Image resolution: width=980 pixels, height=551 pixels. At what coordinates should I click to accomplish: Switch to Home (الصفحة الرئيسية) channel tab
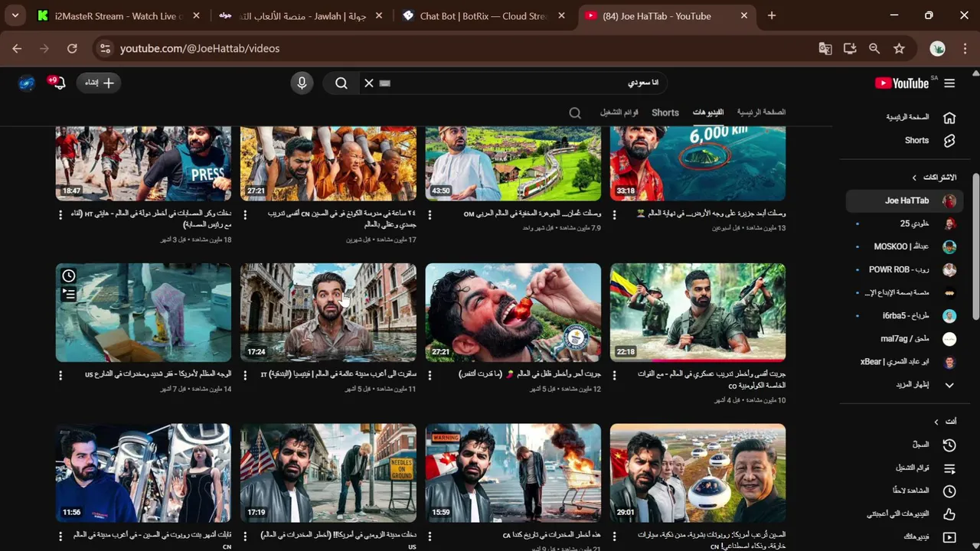(x=761, y=112)
